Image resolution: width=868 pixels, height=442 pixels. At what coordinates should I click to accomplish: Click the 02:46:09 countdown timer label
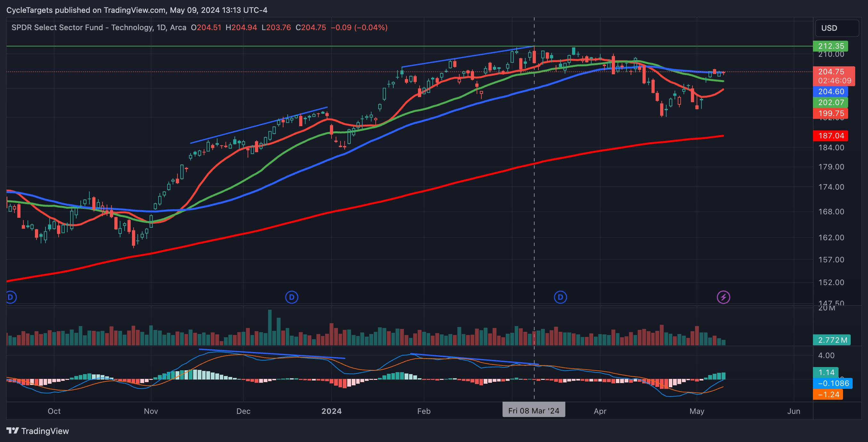[x=834, y=80]
